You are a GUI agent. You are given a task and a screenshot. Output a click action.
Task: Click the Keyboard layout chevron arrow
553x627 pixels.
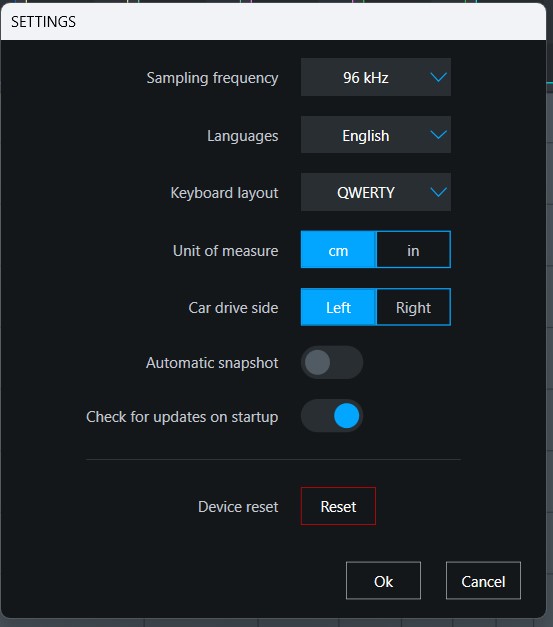438,192
